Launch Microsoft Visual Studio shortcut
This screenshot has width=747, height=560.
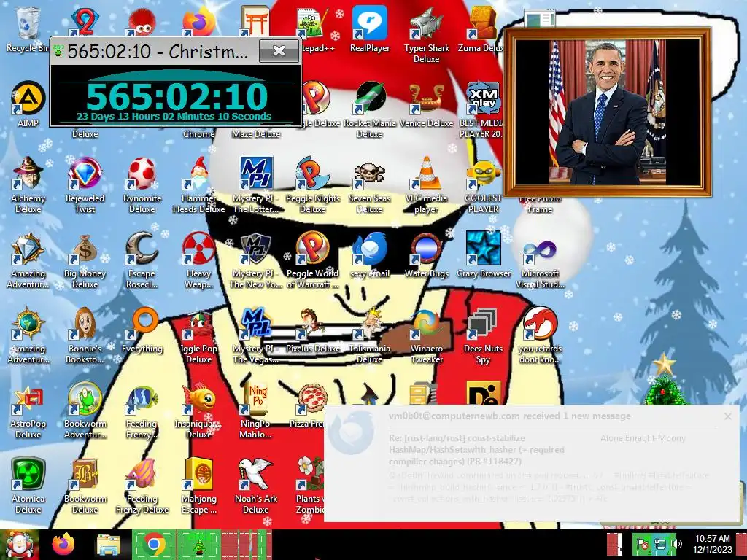[540, 261]
